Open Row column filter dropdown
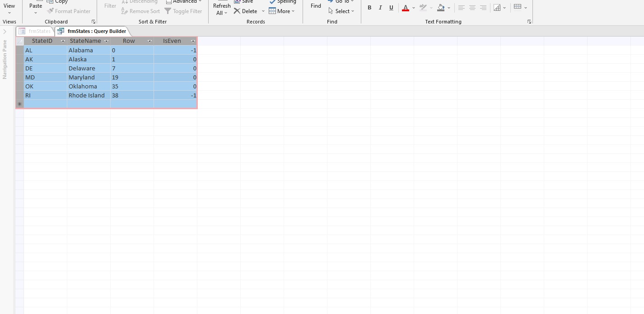644x314 pixels. coord(149,41)
